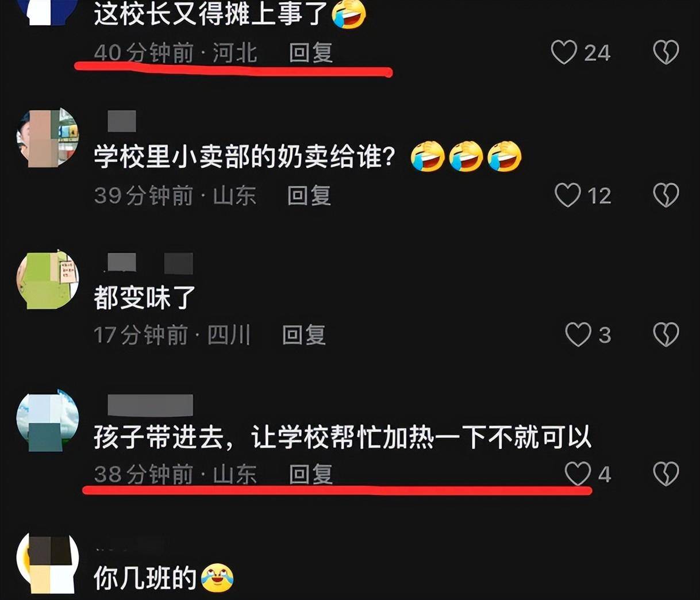Screen dimensions: 700x600
Task: Open avatar of the 你几班的 commenter
Action: (x=47, y=563)
